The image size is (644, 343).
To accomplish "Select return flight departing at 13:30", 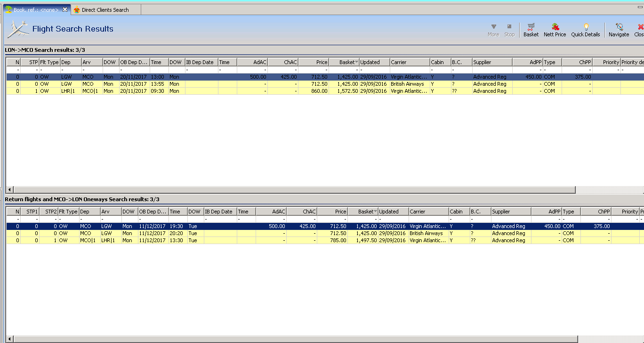I will pos(324,240).
